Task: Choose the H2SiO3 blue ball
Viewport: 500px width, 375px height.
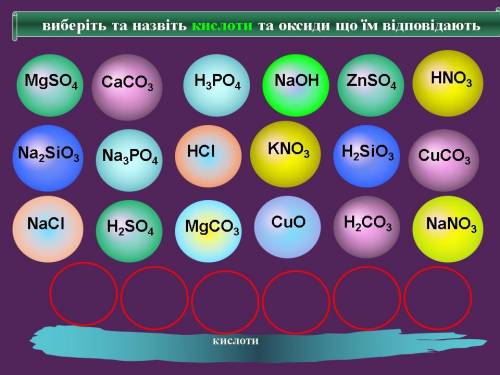Action: (x=367, y=156)
